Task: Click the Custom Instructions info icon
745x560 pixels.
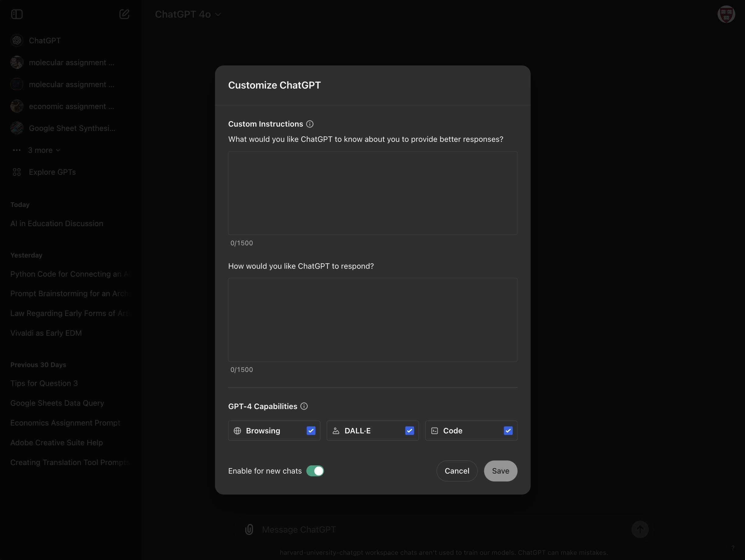Action: coord(310,124)
